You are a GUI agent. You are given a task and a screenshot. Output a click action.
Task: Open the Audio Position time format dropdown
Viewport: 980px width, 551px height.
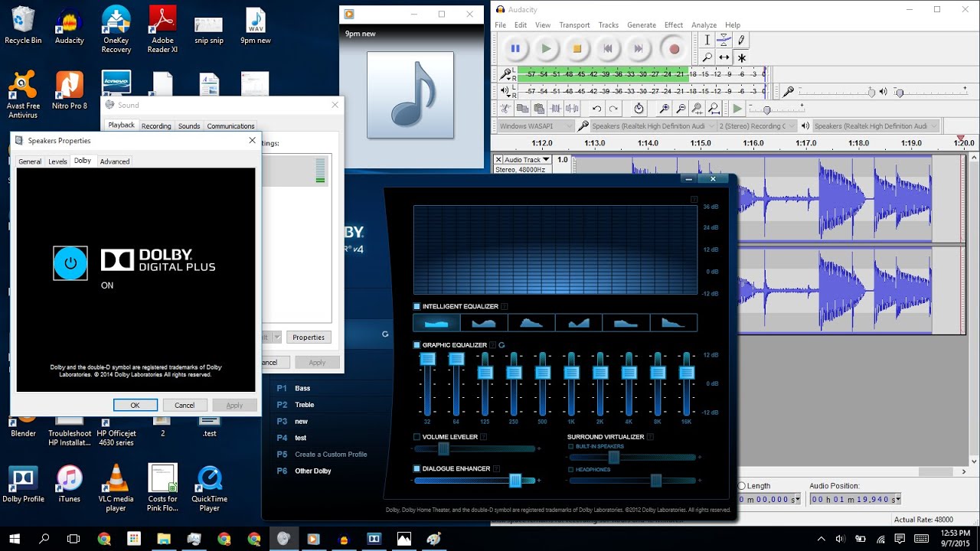click(x=897, y=499)
